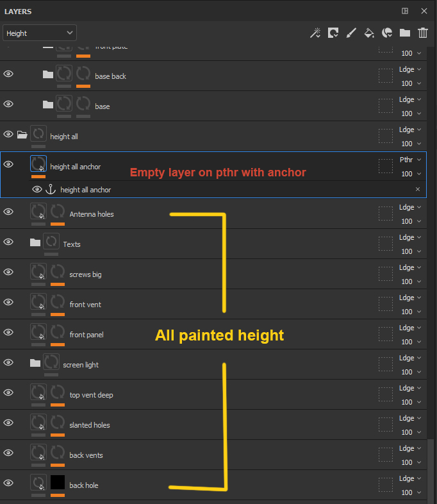
Task: Click the base back folder icon
Action: tap(48, 74)
